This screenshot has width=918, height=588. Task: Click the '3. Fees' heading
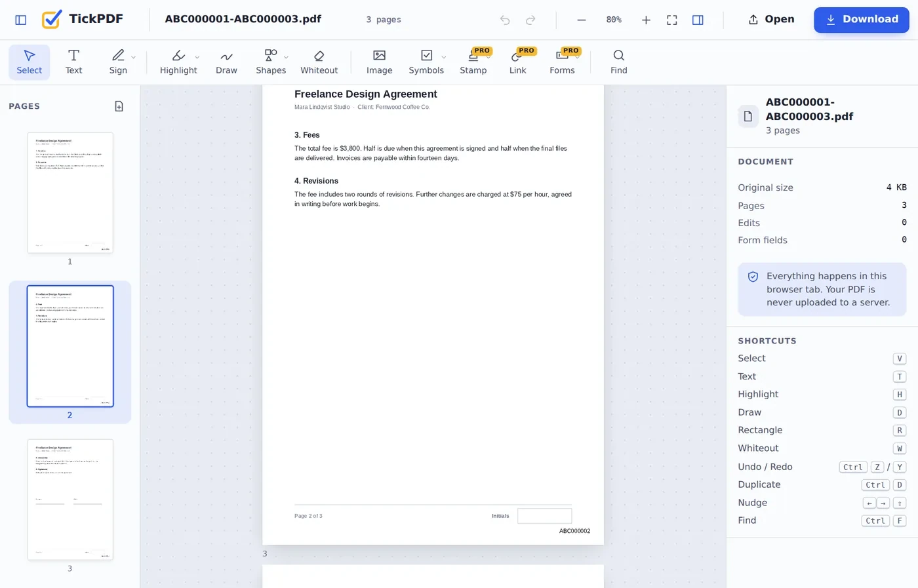[307, 135]
